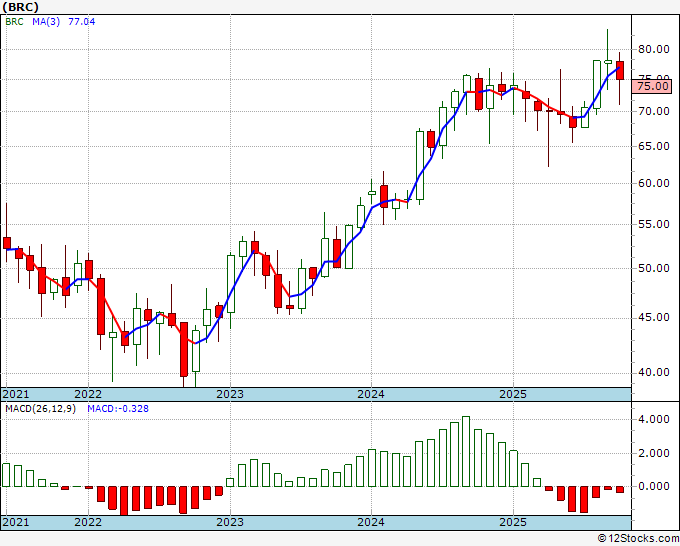Click the MACD(26,12,9) indicator label

tap(40, 409)
